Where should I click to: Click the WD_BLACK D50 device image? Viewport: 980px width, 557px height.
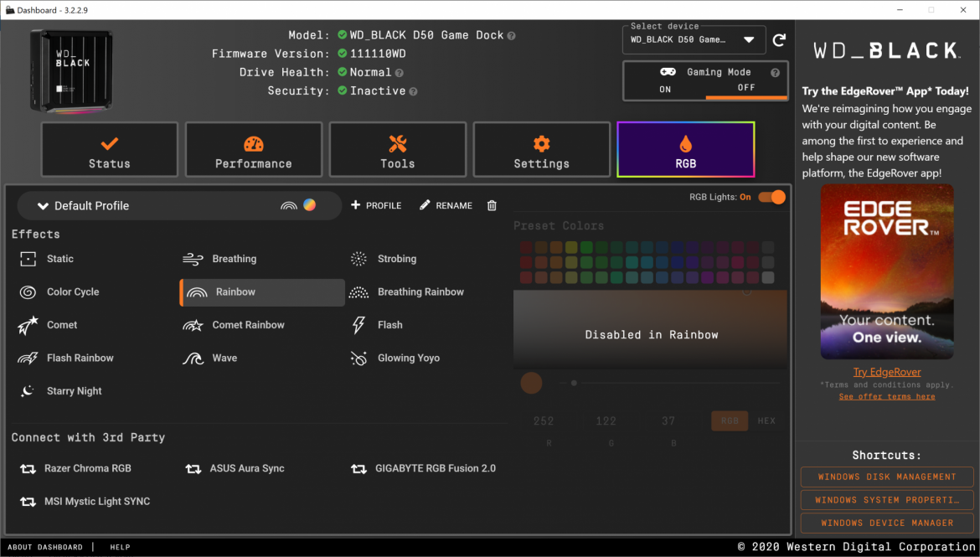[71, 72]
